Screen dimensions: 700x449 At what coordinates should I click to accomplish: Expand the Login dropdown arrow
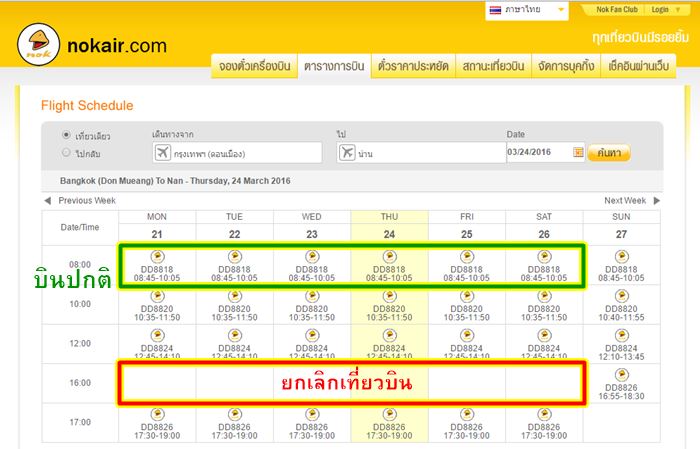678,10
